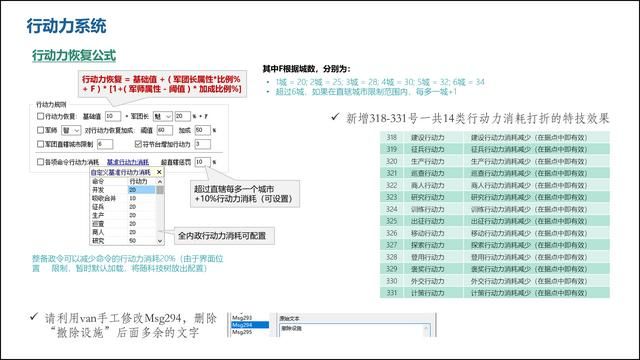
Task: Click the popup list scrollbar thumb
Action: point(160,190)
